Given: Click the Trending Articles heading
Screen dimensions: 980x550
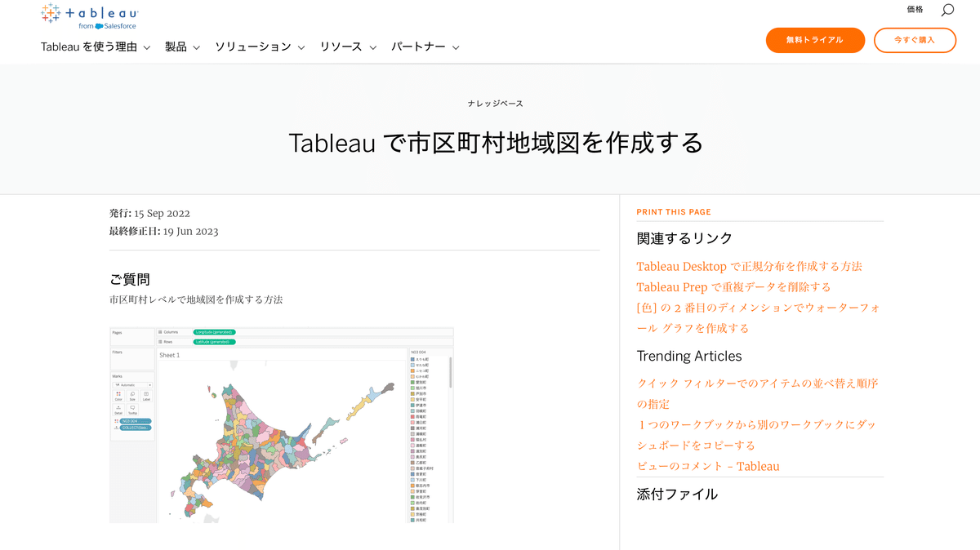Looking at the screenshot, I should [x=689, y=356].
